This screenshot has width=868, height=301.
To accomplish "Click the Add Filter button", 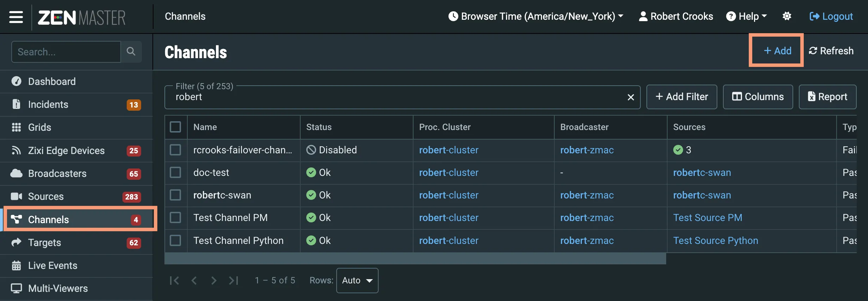I will tap(682, 97).
